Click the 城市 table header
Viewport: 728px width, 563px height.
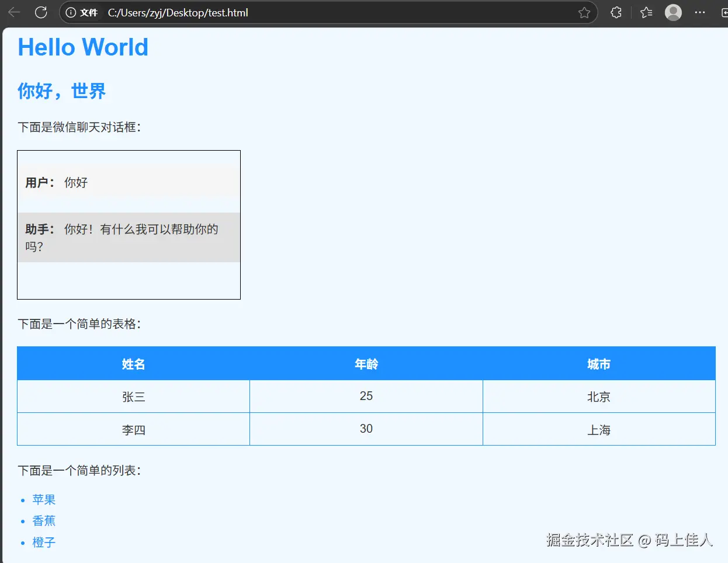(599, 364)
